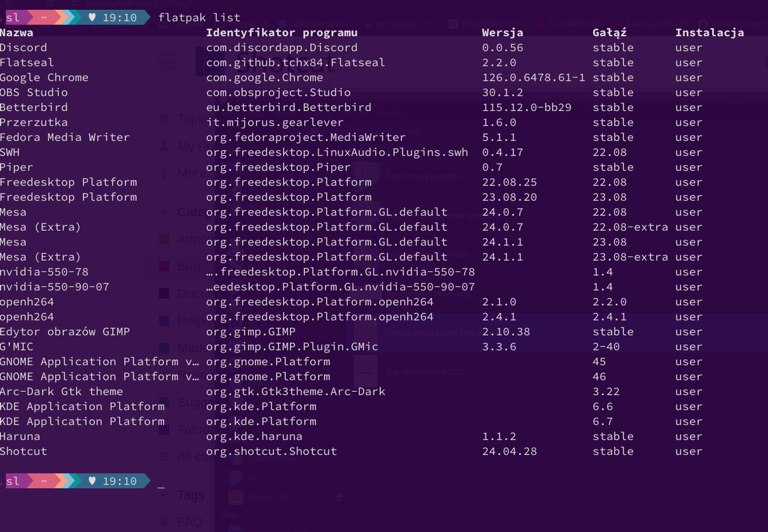
Task: Click the "22.08-extra" branch value
Action: pos(630,227)
